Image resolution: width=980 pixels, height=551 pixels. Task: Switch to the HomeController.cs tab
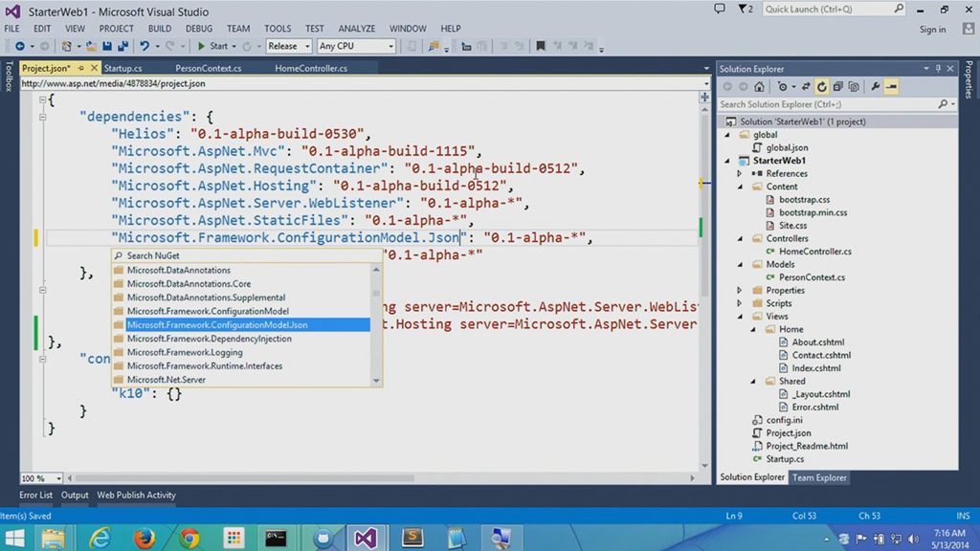pos(311,68)
